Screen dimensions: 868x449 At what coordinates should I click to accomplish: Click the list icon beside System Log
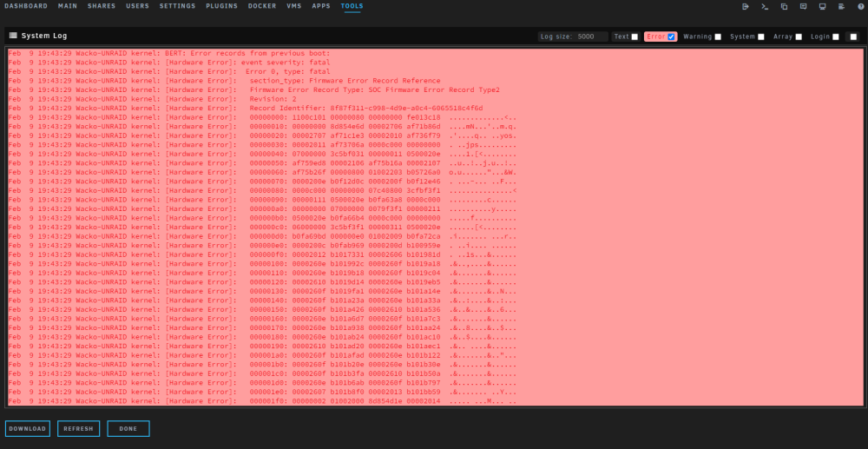pos(13,36)
